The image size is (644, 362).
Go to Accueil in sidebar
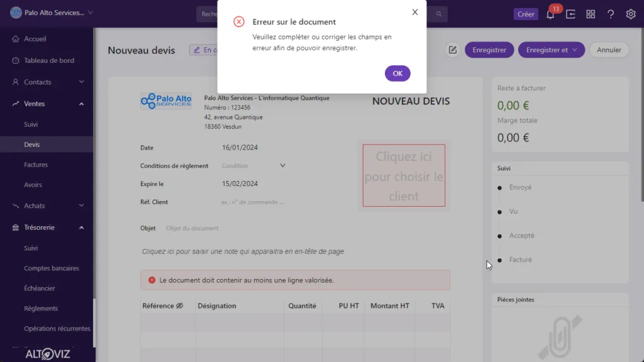coord(35,38)
